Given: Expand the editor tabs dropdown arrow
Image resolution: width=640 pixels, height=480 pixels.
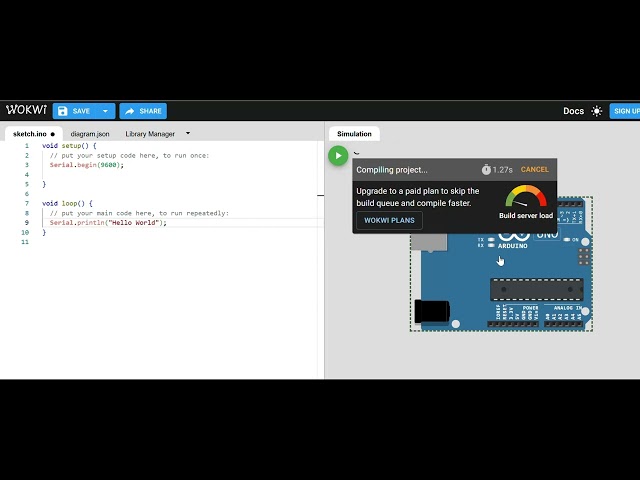Looking at the screenshot, I should pyautogui.click(x=188, y=133).
